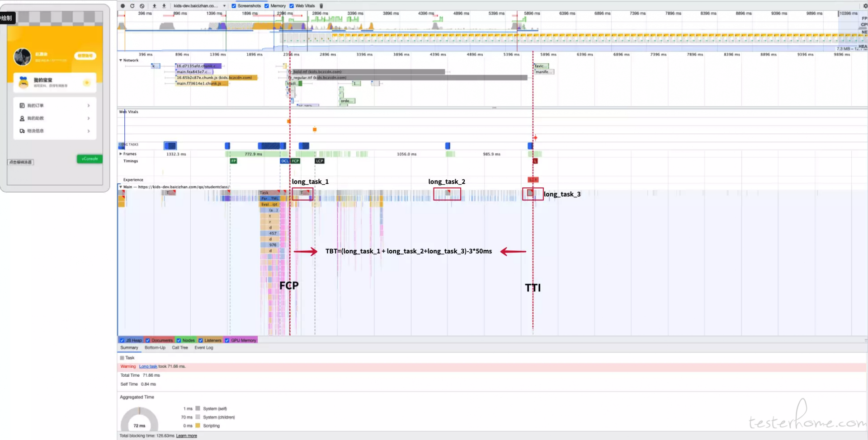
Task: Click the 985.9 ms frame
Action: point(491,154)
